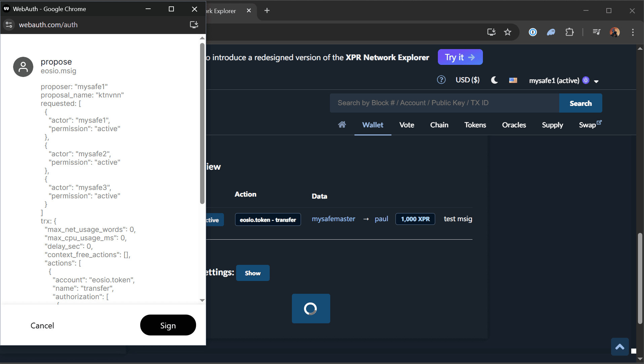This screenshot has height=364, width=644.
Task: Click the Search button
Action: click(581, 103)
